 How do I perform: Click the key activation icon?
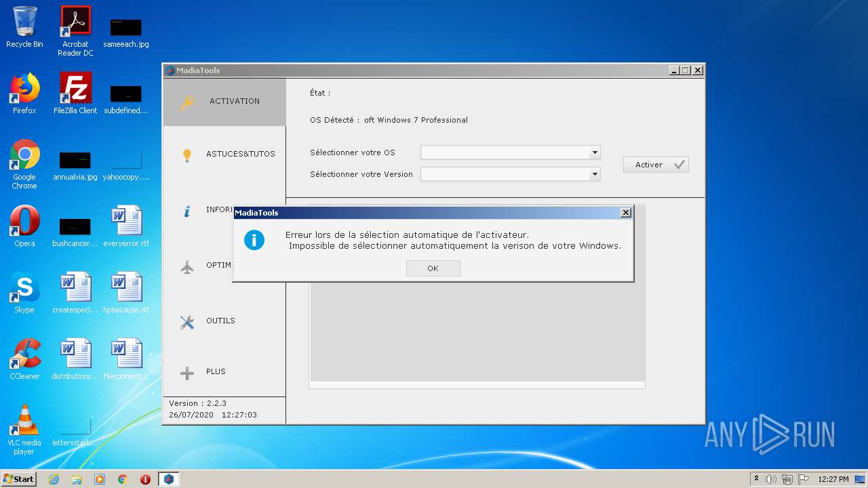pyautogui.click(x=187, y=102)
